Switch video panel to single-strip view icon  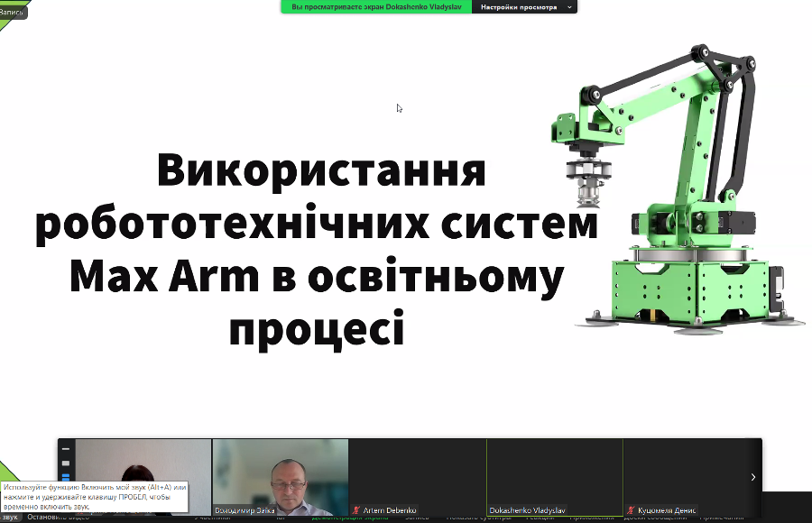point(66,463)
